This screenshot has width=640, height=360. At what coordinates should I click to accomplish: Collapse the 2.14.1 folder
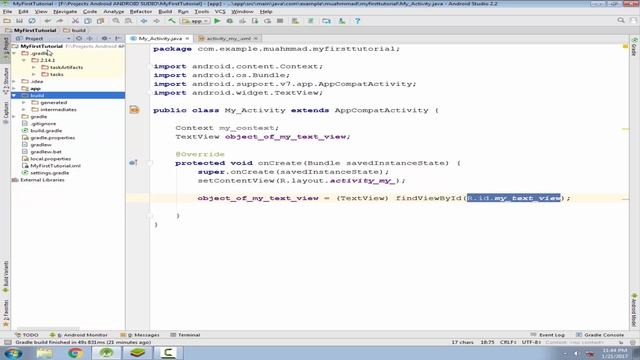click(x=24, y=60)
